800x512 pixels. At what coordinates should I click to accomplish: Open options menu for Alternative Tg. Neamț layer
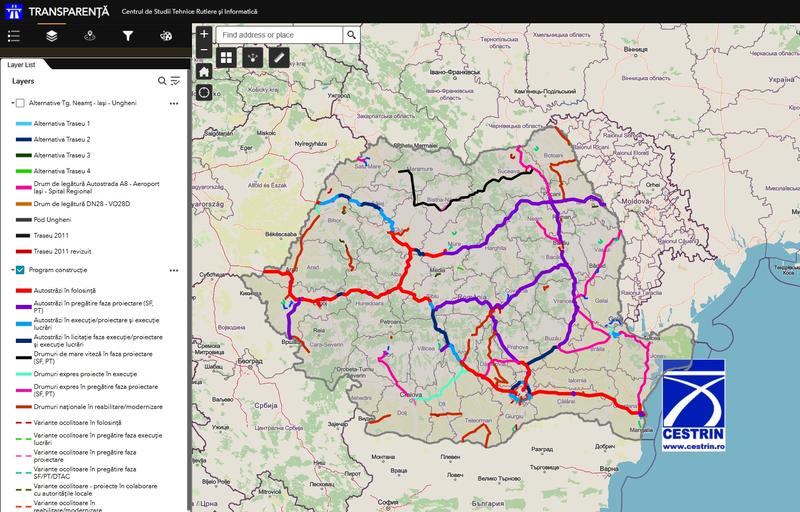coord(174,103)
